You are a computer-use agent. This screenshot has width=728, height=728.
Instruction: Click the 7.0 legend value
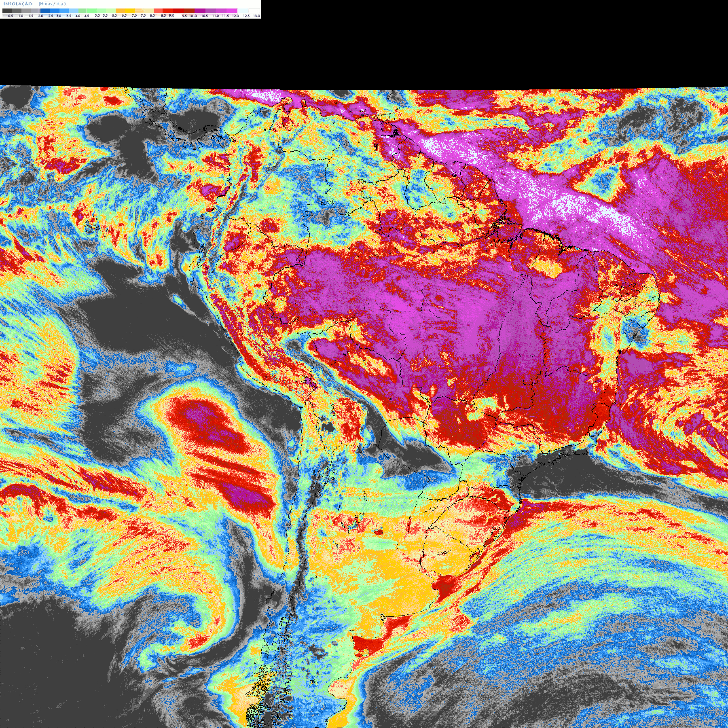tap(134, 15)
